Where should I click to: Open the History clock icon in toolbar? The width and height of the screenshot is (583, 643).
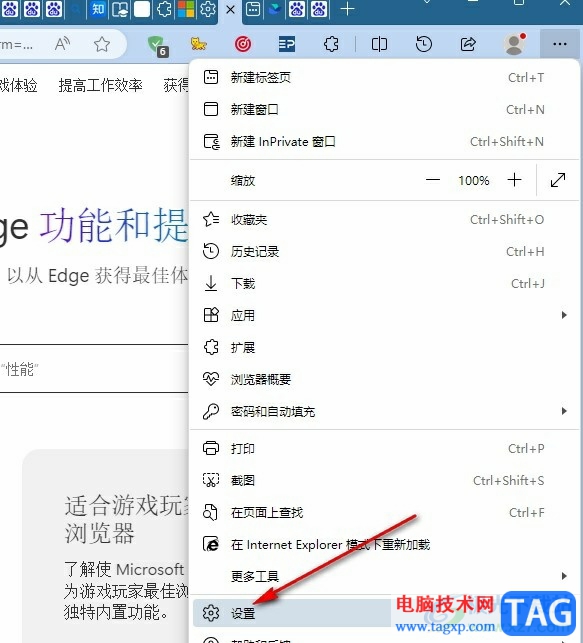click(x=424, y=44)
